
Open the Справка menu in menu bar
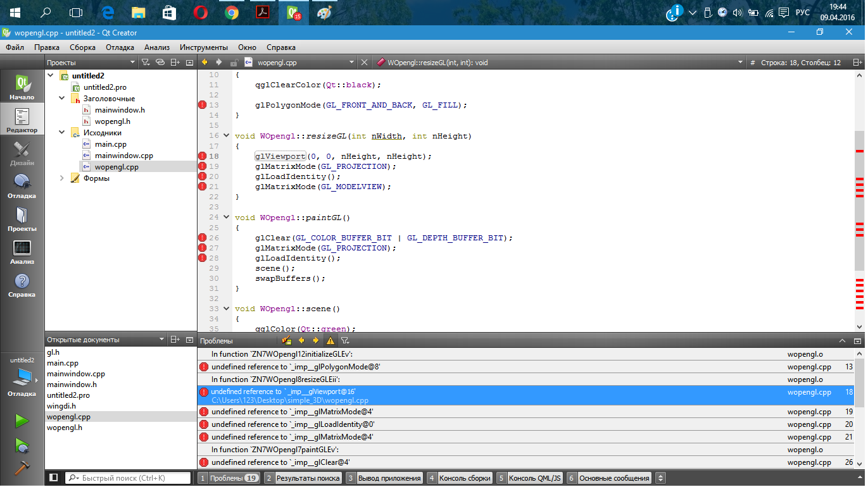[281, 47]
